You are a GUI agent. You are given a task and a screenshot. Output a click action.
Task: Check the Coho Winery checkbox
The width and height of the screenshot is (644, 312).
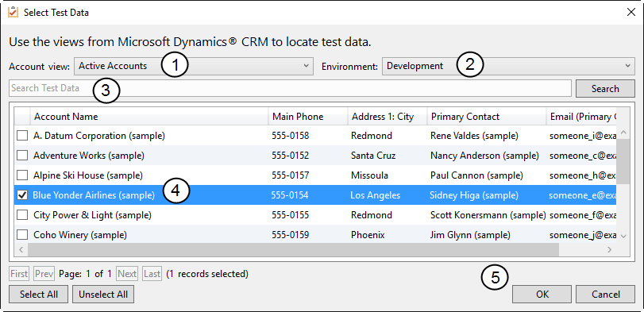pyautogui.click(x=22, y=235)
